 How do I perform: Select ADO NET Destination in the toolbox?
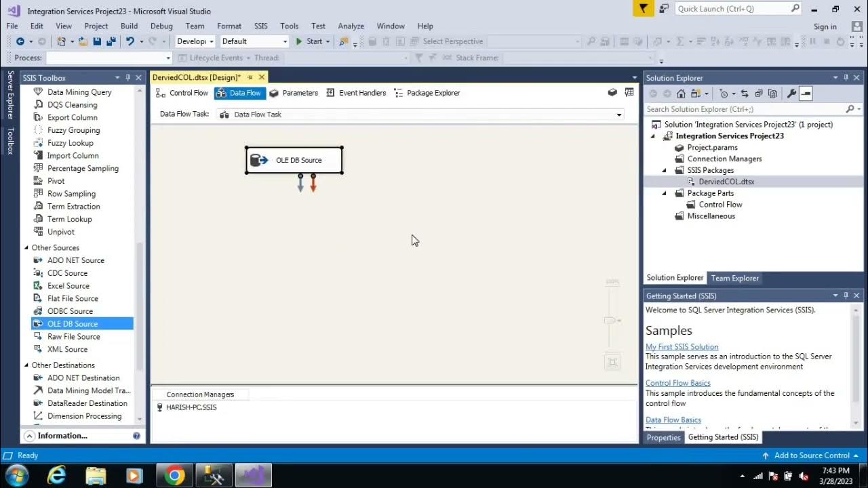coord(83,378)
